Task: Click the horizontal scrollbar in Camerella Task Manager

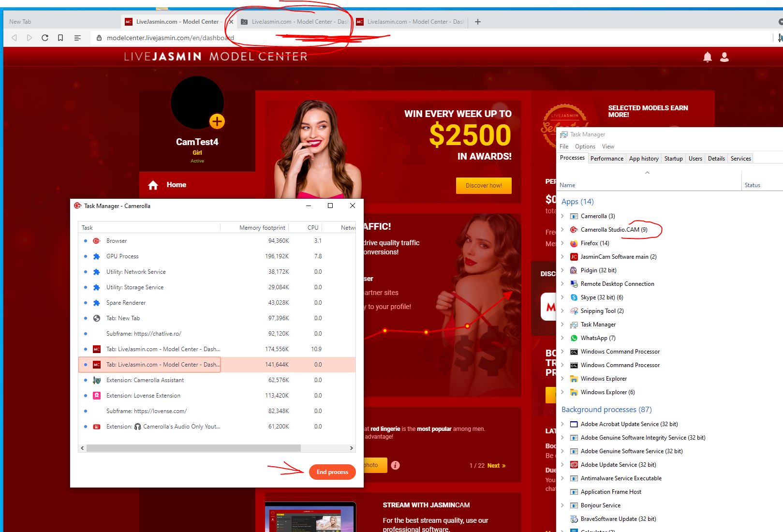Action: (x=193, y=448)
